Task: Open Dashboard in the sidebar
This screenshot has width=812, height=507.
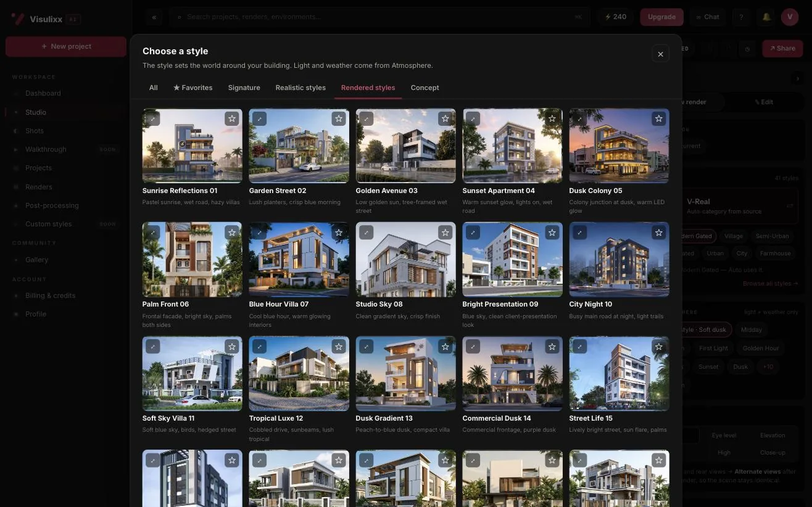Action: [66, 93]
